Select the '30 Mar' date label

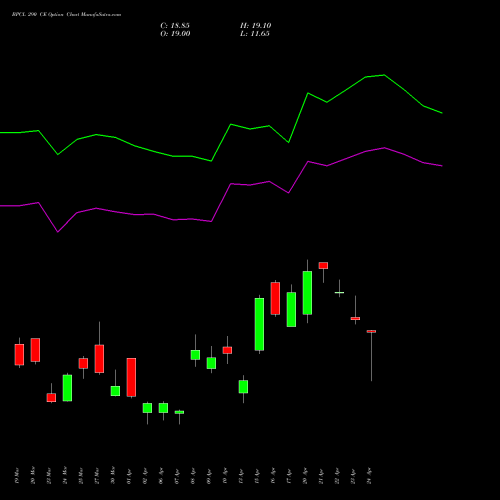tap(113, 476)
